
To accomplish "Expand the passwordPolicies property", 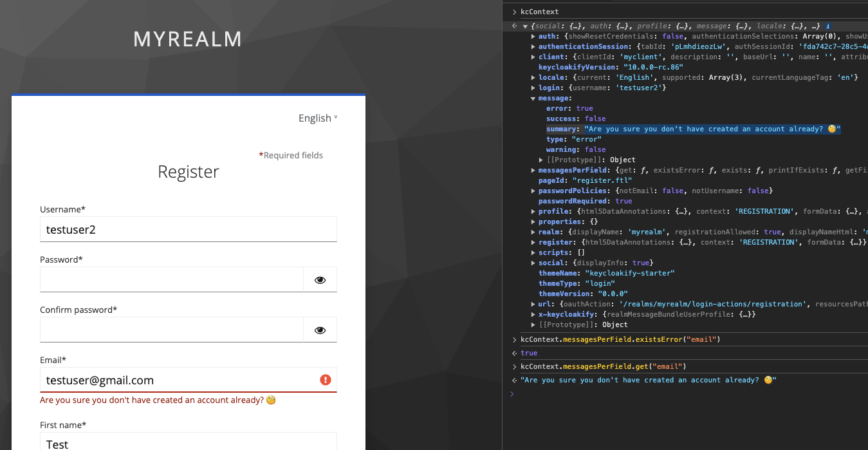I will tap(533, 191).
